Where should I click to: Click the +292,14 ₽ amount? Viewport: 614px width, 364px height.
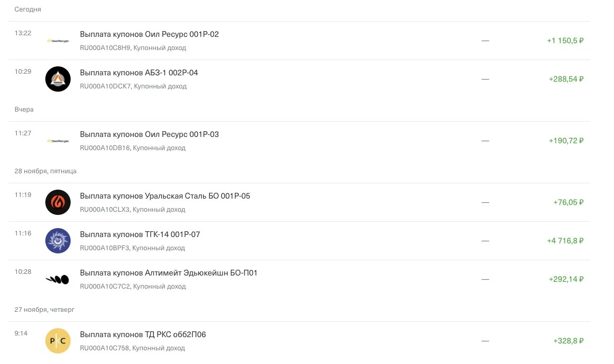566,280
